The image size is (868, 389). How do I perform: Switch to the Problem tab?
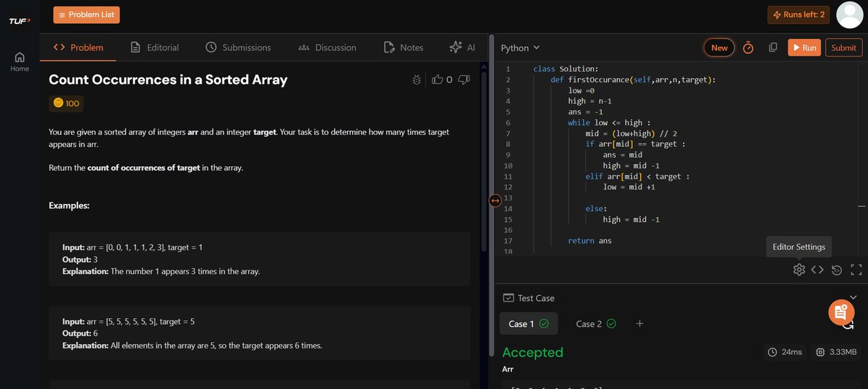tap(78, 47)
